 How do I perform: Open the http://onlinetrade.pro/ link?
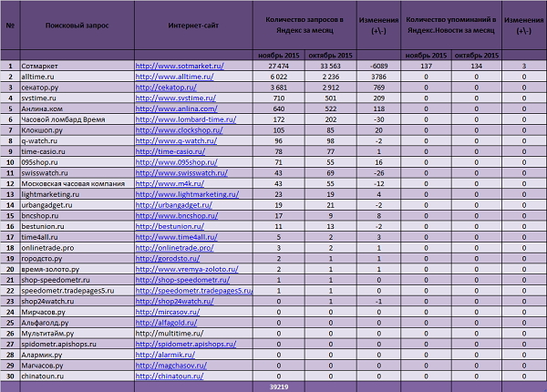[174, 248]
